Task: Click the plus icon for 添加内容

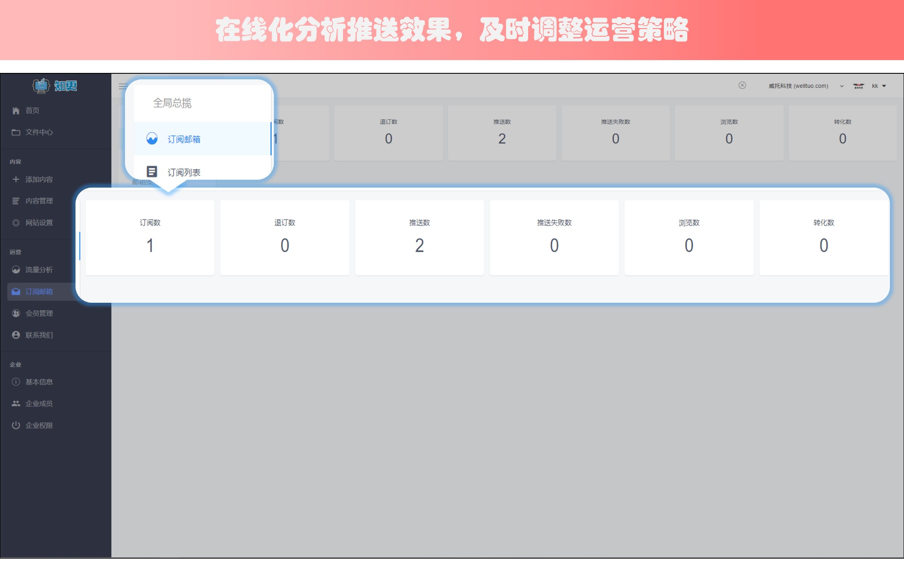Action: (x=16, y=180)
